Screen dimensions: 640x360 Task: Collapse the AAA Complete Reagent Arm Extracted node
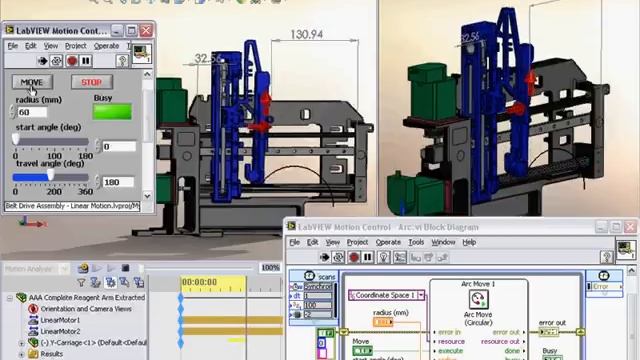tap(9, 298)
